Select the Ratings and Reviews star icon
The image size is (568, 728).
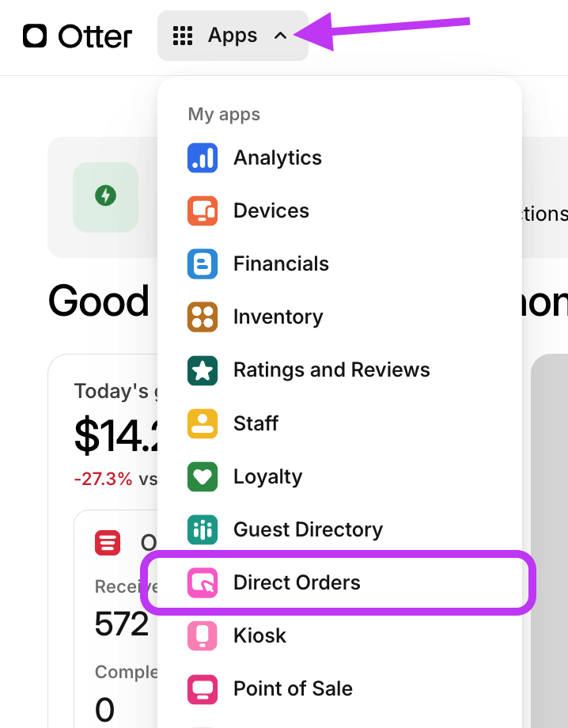tap(203, 370)
